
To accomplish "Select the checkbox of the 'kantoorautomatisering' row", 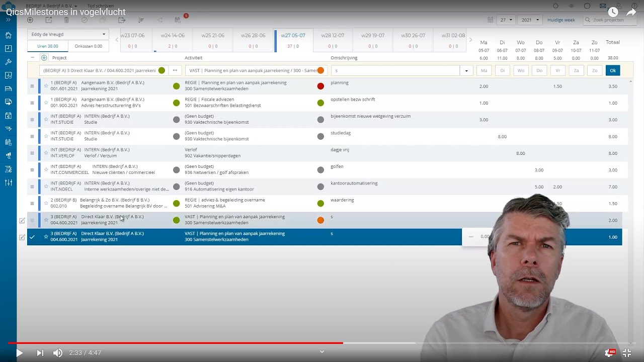I will [32, 187].
